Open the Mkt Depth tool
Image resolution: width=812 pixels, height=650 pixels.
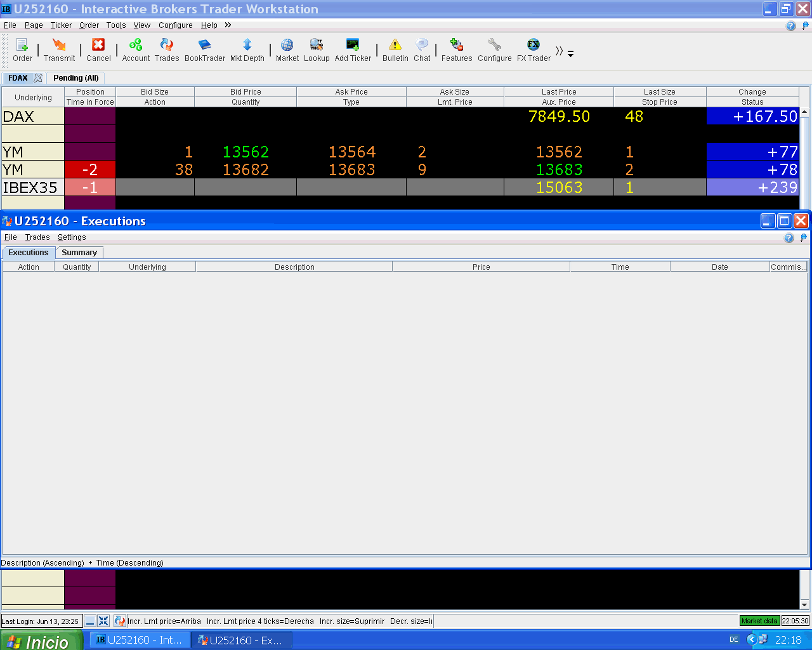247,45
